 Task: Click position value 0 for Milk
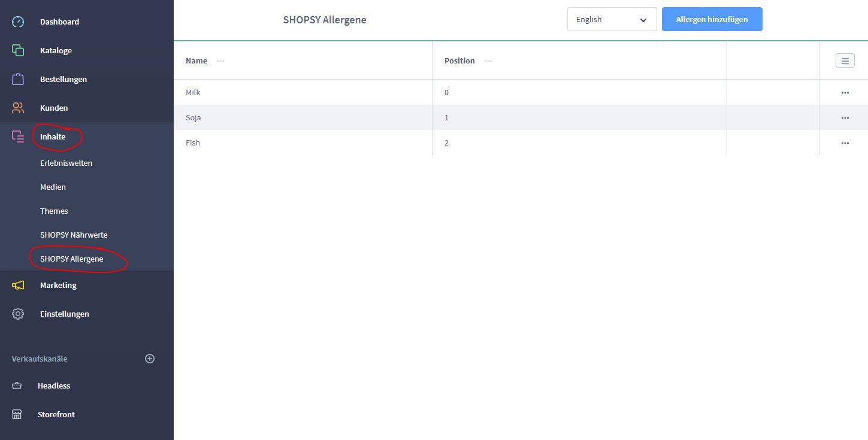pos(446,92)
